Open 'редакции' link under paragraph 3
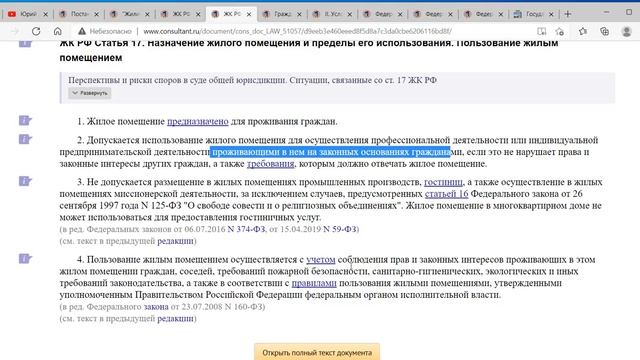Viewport: 640px width, 360px height. pos(176,241)
